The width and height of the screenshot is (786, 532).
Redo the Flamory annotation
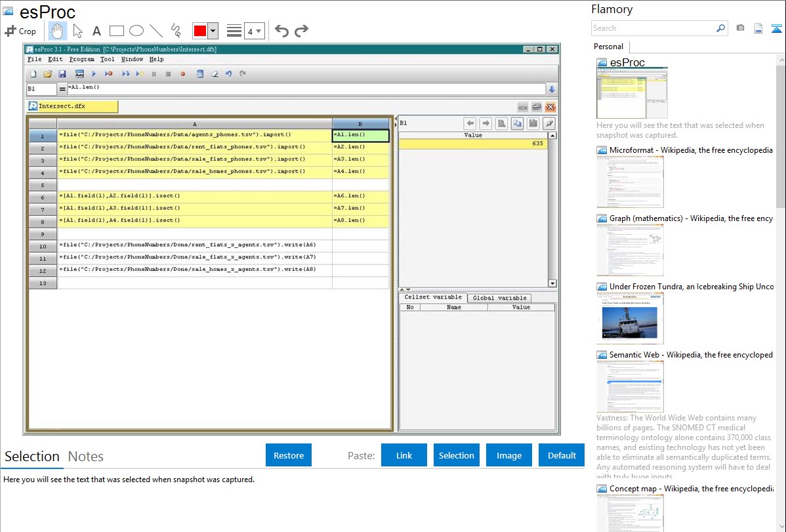click(301, 31)
